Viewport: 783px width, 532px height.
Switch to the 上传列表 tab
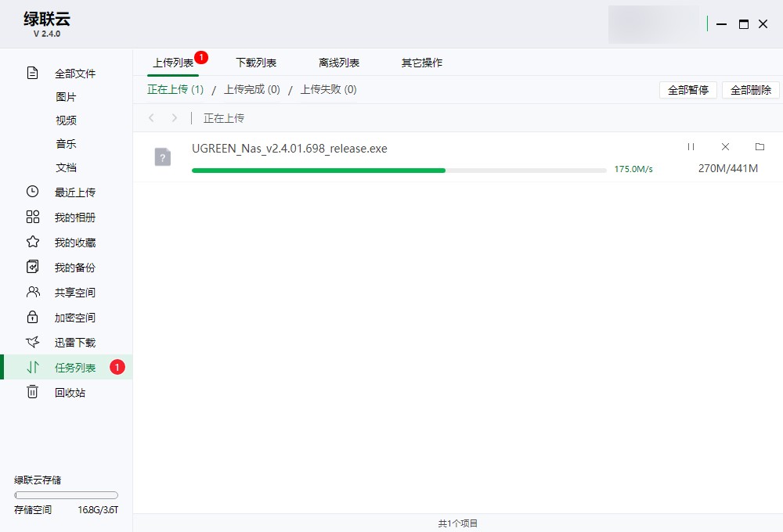(173, 63)
